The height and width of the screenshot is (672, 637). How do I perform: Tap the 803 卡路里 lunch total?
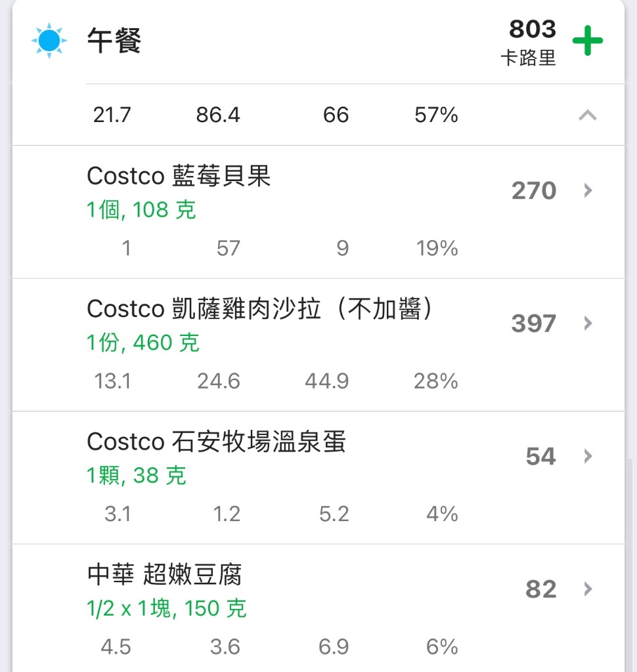529,42
